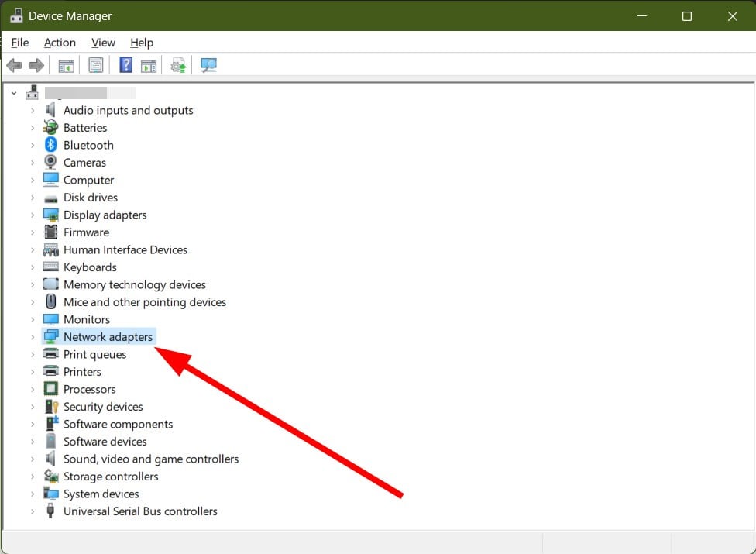
Task: Select Sound, video and game controllers label
Action: coord(151,459)
